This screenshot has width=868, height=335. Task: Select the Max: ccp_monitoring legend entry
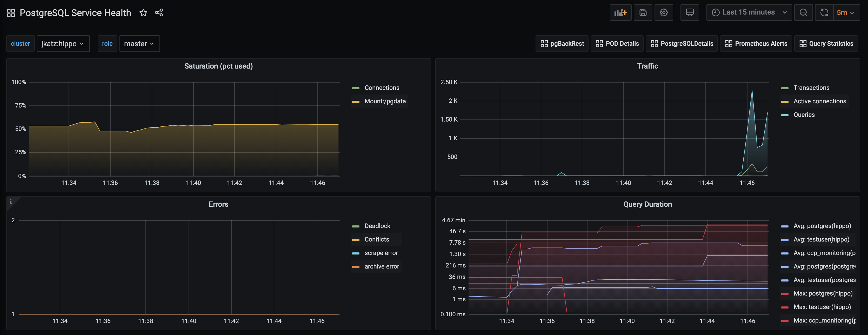[x=824, y=320]
